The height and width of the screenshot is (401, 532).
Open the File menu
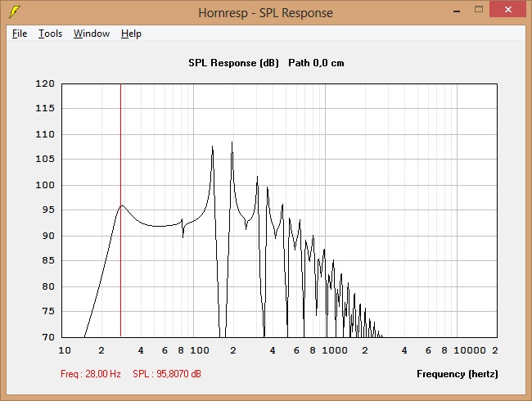coord(20,34)
